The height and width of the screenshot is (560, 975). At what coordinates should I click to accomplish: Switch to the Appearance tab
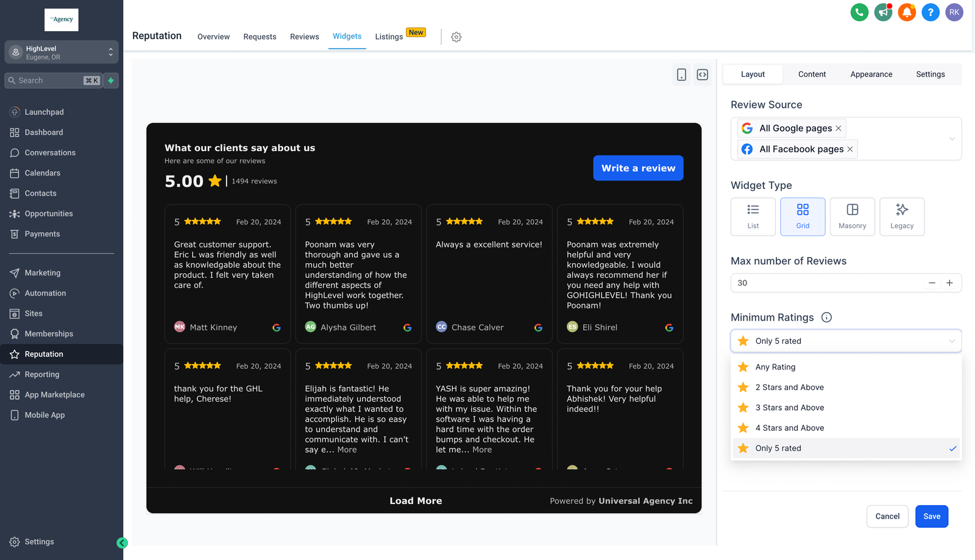click(871, 74)
